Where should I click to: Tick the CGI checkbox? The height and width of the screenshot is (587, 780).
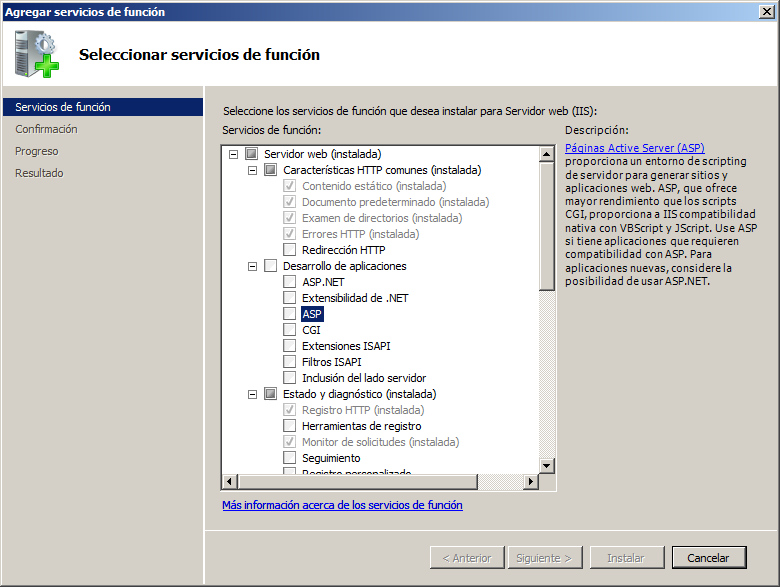[290, 330]
